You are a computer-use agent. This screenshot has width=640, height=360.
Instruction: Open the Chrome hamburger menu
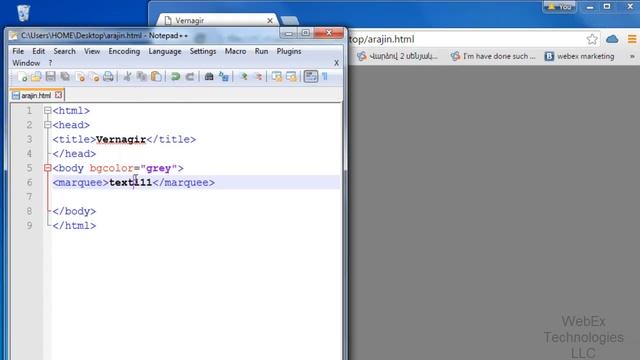click(631, 39)
